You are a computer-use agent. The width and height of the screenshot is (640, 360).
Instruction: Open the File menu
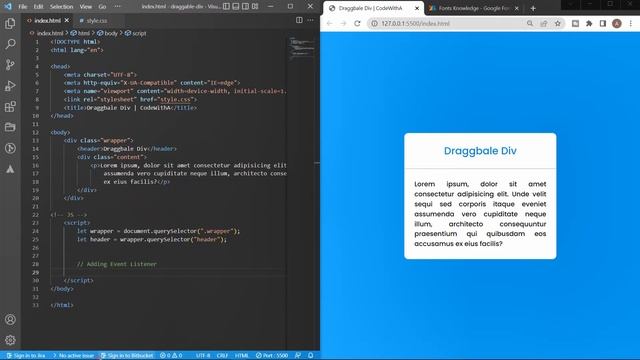coord(22,7)
